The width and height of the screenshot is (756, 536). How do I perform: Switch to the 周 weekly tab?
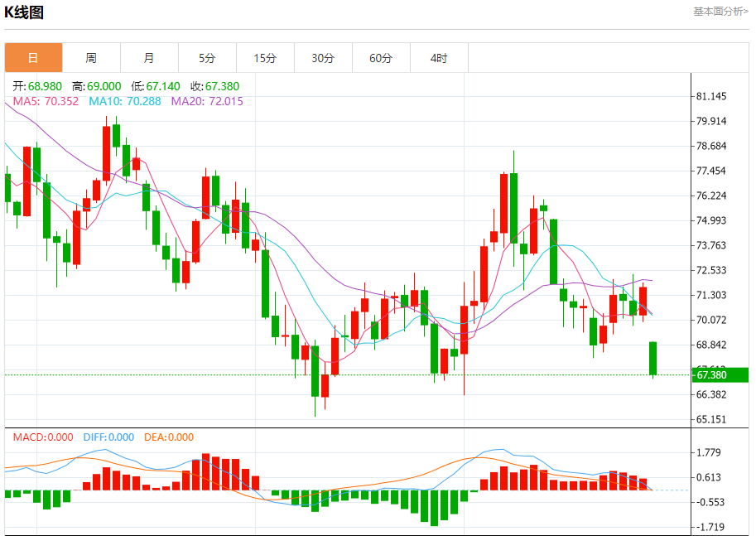91,58
